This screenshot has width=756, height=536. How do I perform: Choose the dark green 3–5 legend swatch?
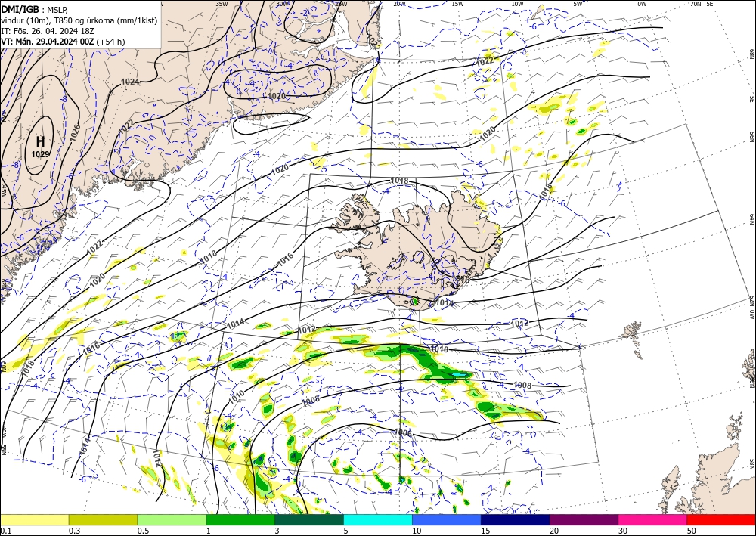tap(309, 519)
